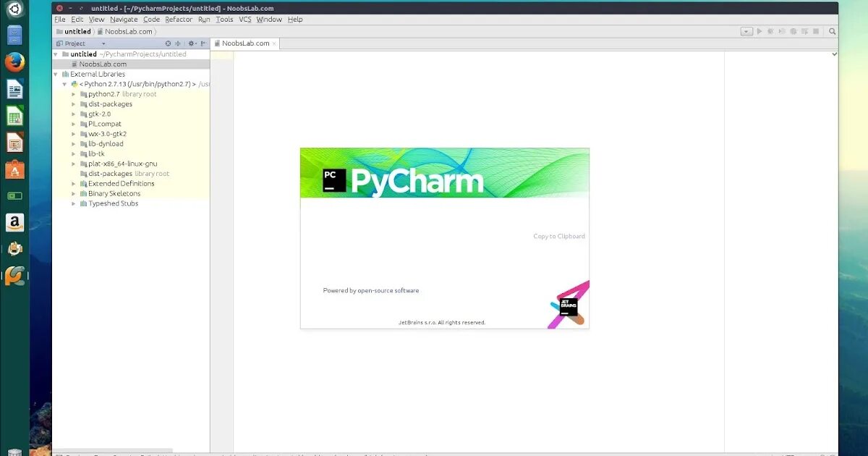868x456 pixels.
Task: Open the Run menu
Action: [204, 20]
